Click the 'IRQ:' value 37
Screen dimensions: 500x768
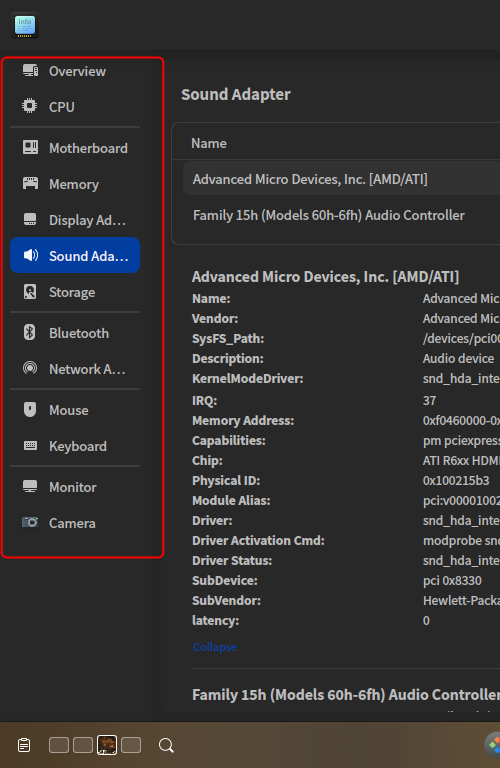pos(429,400)
